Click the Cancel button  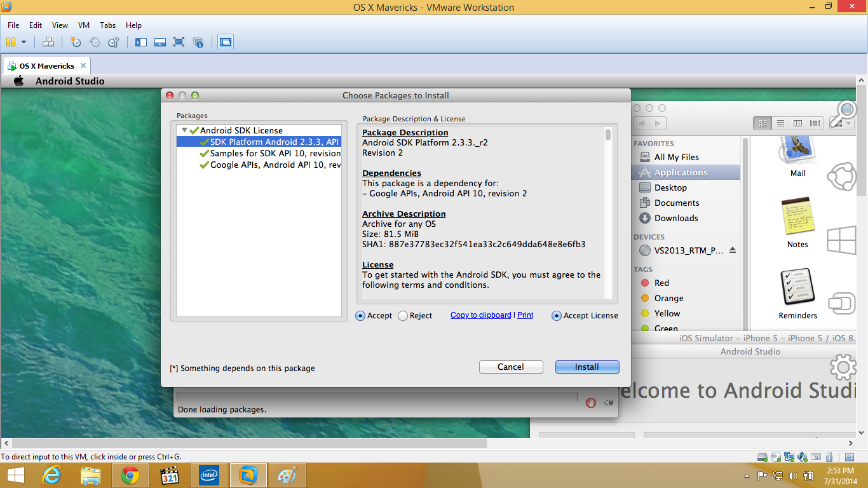(x=511, y=367)
